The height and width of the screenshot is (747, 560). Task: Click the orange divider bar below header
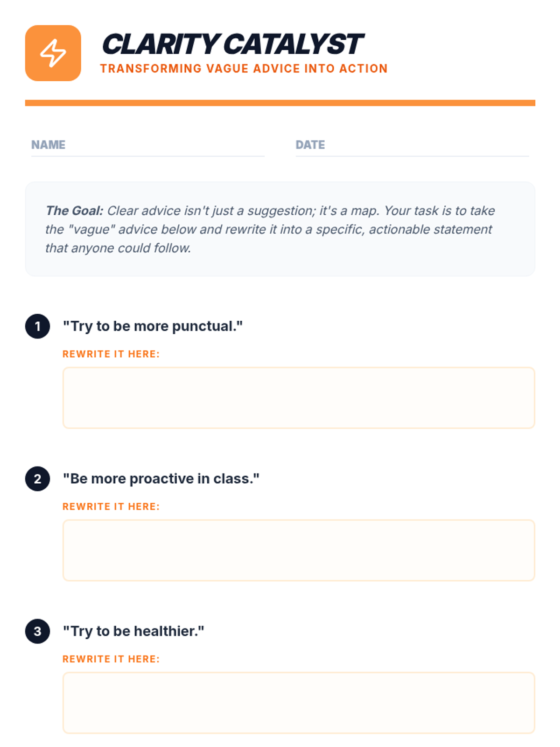[280, 103]
